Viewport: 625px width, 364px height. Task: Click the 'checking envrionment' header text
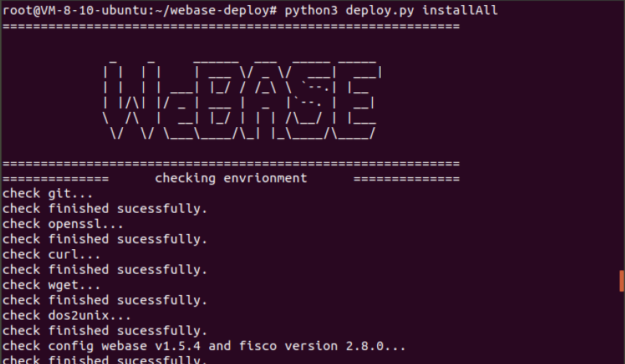tap(231, 178)
